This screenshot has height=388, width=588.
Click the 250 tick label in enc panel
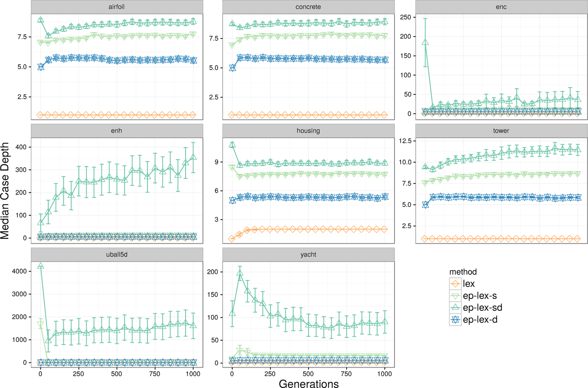(405, 17)
